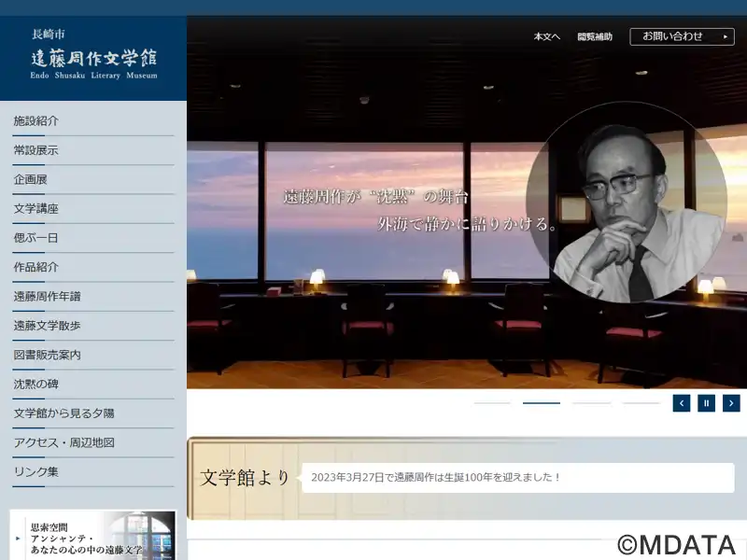Viewport: 747px width, 560px height.
Task: Click the arrow beside 思索空間 banner
Action: point(18,539)
